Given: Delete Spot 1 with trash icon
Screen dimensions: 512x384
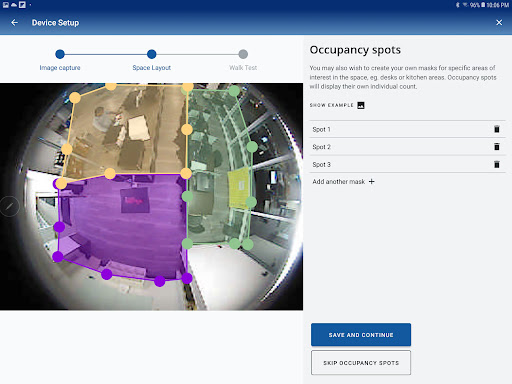Looking at the screenshot, I should [x=496, y=129].
